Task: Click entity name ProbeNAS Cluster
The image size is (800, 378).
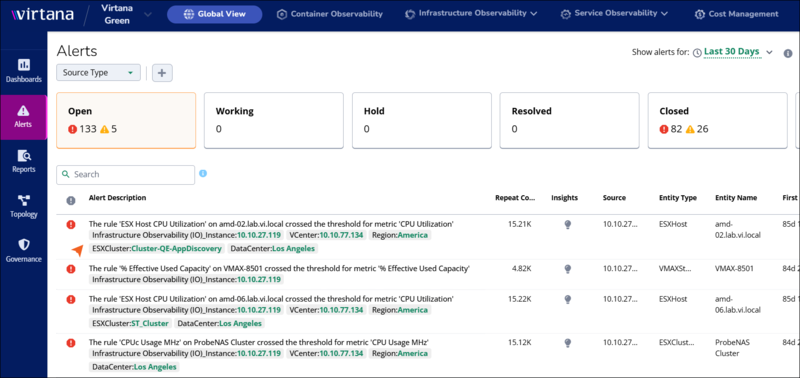Action: click(731, 347)
